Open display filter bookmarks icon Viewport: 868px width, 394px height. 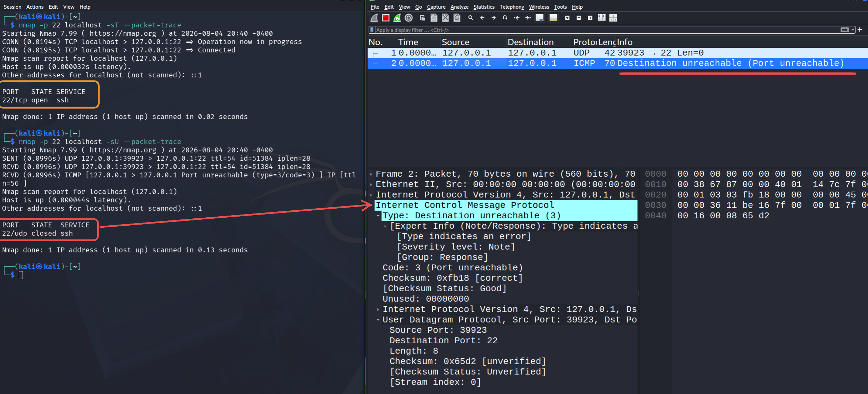pos(372,30)
